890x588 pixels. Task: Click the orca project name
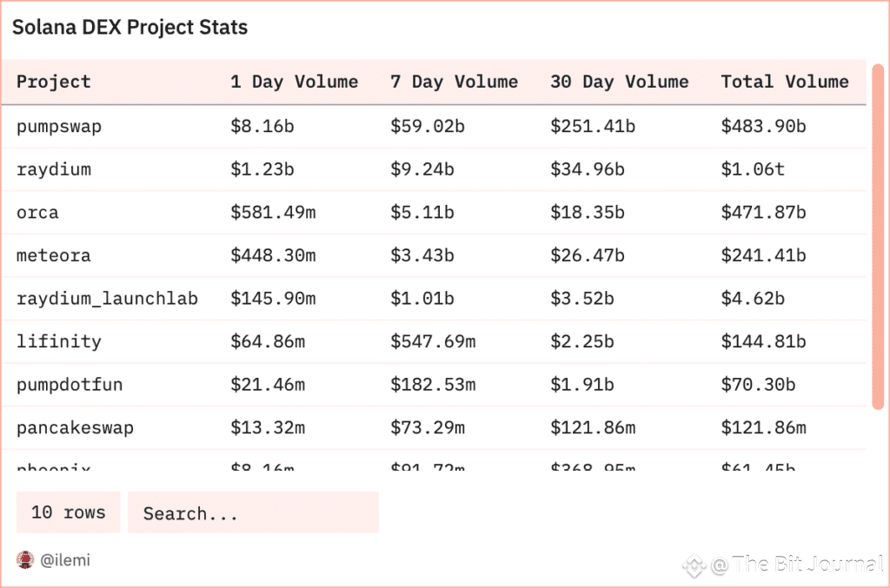37,213
